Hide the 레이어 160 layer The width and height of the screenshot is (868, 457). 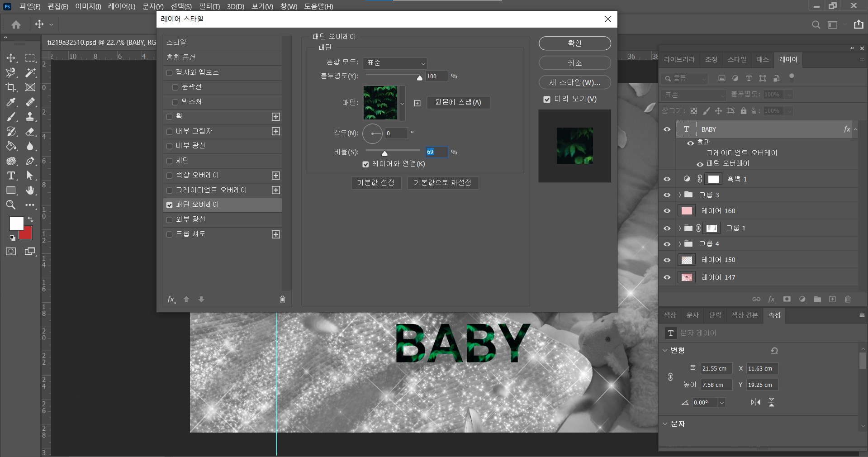(667, 211)
